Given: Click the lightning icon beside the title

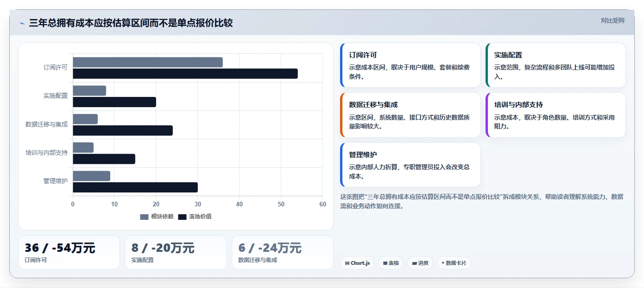Looking at the screenshot, I should (x=22, y=23).
